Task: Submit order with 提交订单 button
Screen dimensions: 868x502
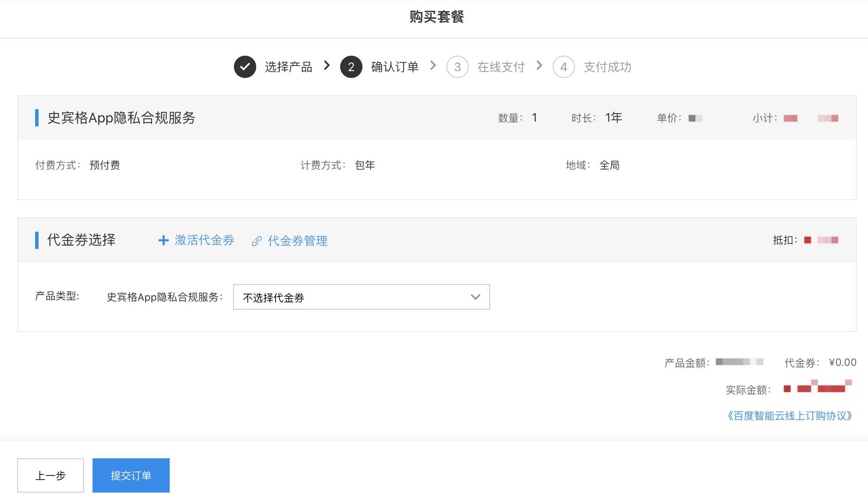Action: (x=131, y=475)
